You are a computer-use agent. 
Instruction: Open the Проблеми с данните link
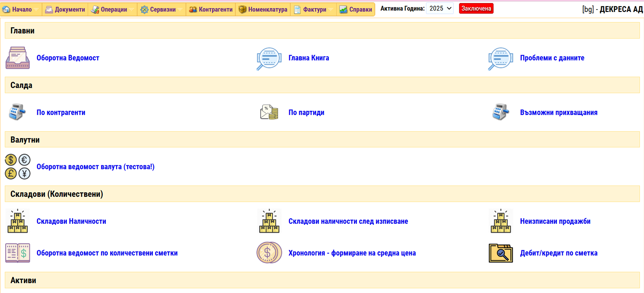click(x=552, y=58)
